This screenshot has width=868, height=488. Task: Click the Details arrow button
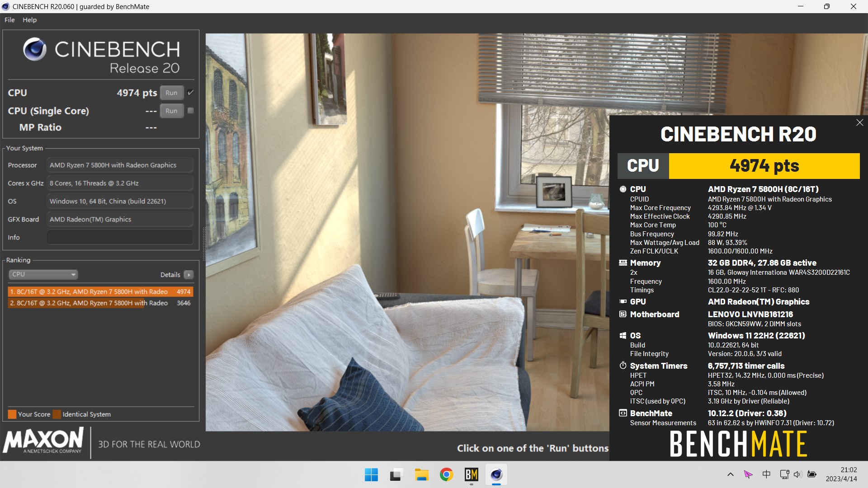pos(189,275)
